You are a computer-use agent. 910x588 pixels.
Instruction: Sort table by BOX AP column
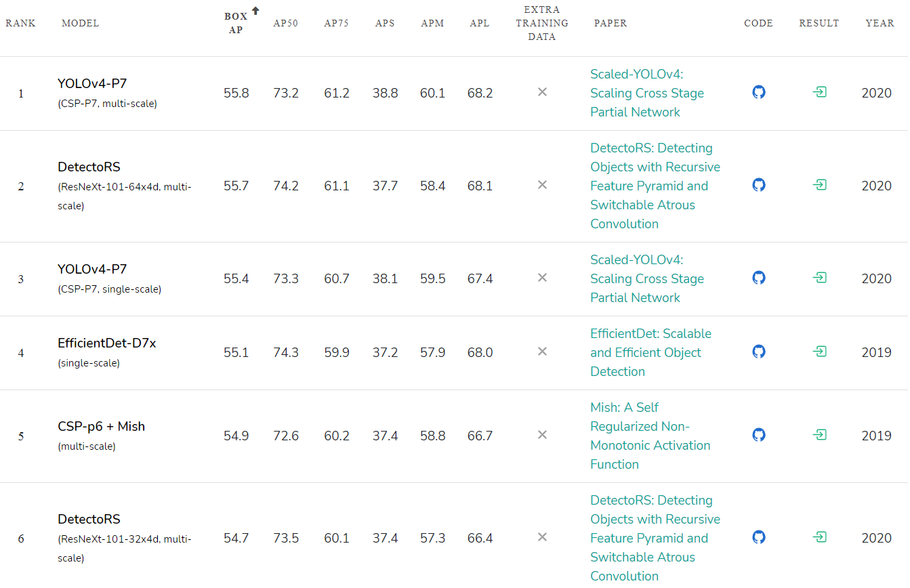[236, 23]
